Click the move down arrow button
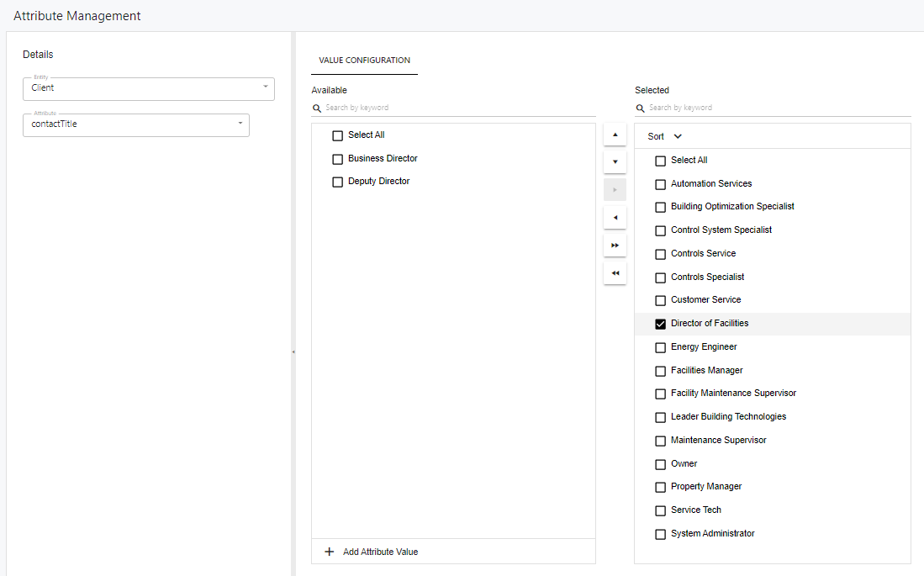Viewport: 924px width, 576px height. 615,161
